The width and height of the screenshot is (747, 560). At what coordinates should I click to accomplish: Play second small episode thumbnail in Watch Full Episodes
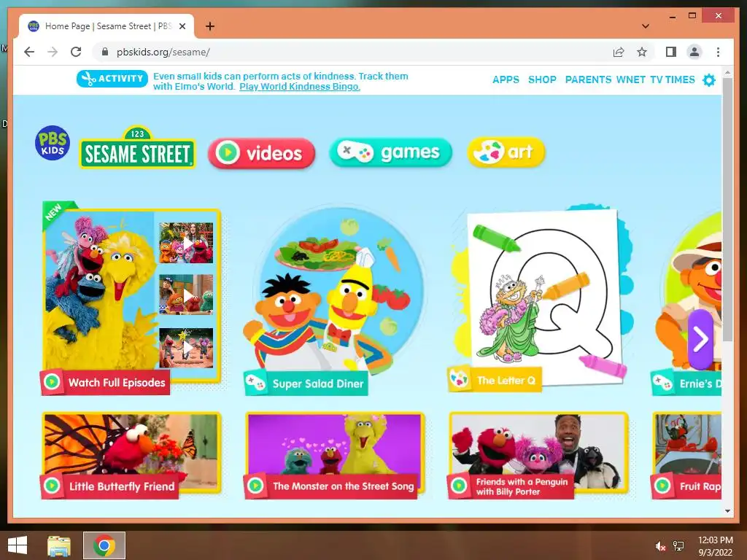point(186,295)
